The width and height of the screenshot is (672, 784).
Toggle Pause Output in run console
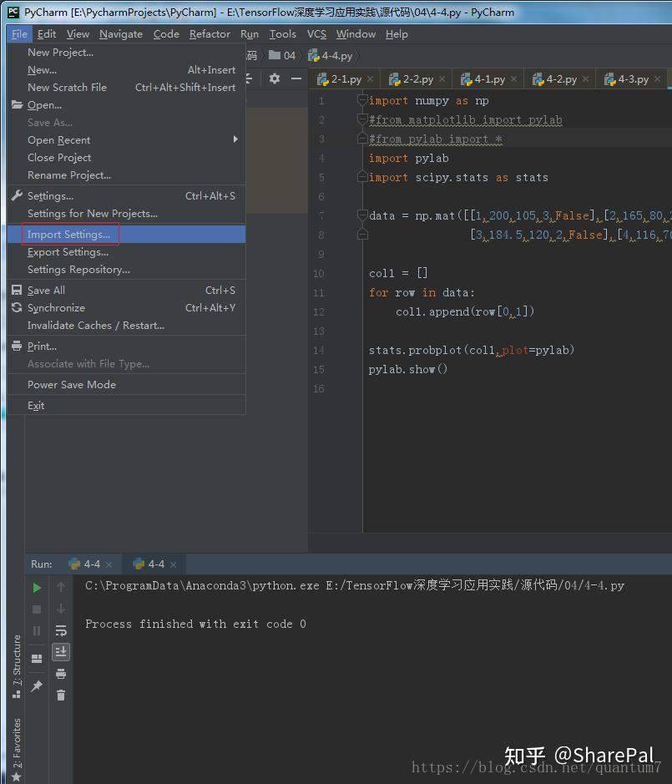pos(36,630)
